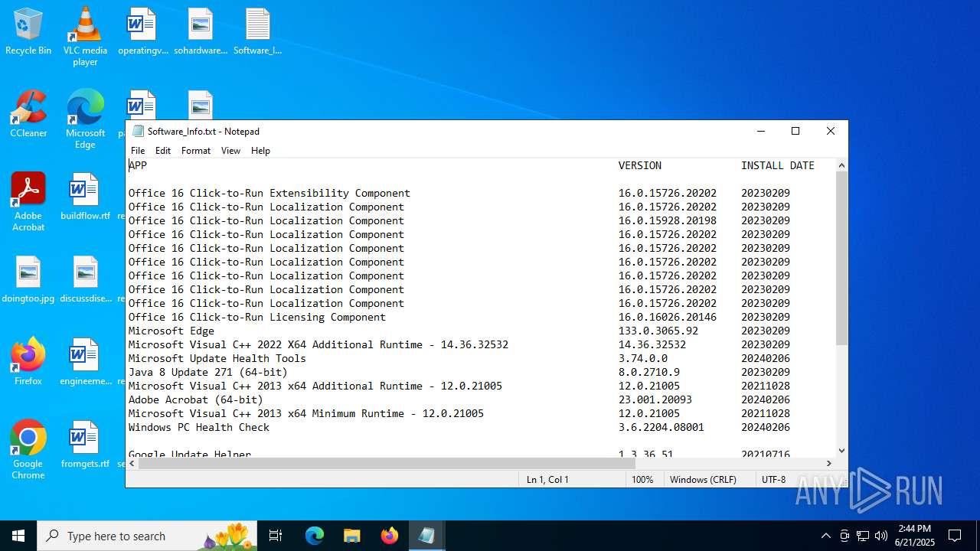The image size is (980, 551).
Task: Open volume control tray icon
Action: 881,536
